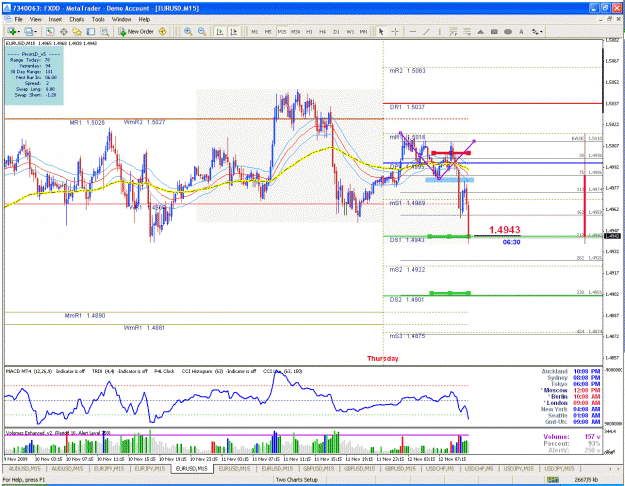This screenshot has height=486, width=625.
Task: Select the ellipse shape tool
Action: [x=508, y=31]
